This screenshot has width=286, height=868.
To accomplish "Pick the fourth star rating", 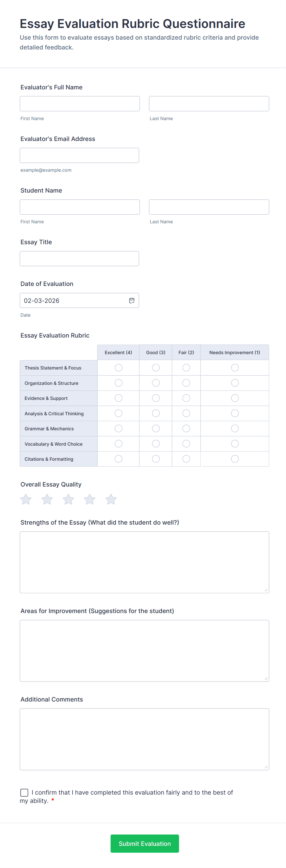I will (90, 499).
